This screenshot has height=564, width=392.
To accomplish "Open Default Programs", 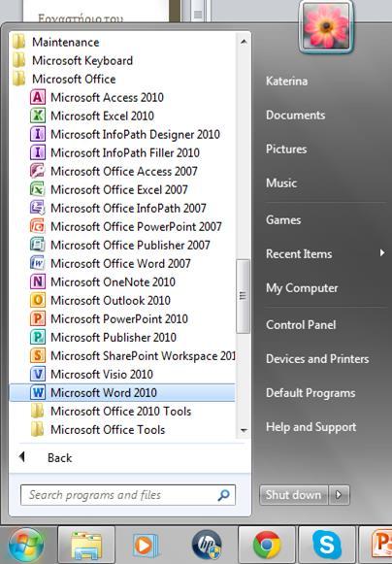I will click(310, 393).
